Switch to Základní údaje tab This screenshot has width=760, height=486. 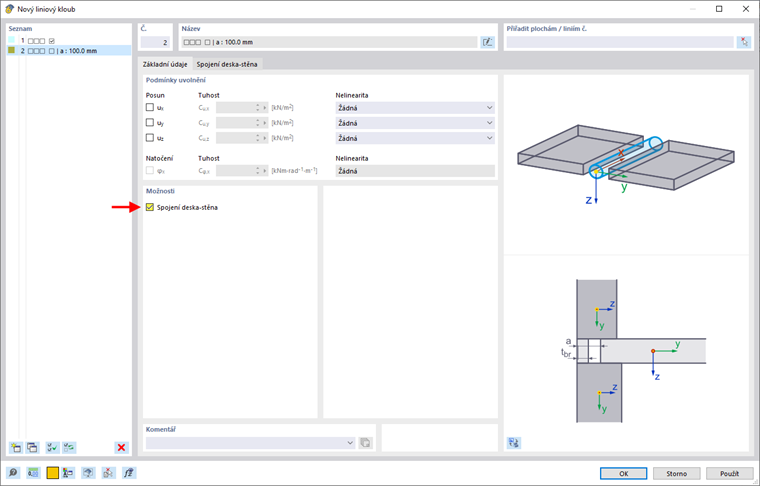(165, 64)
